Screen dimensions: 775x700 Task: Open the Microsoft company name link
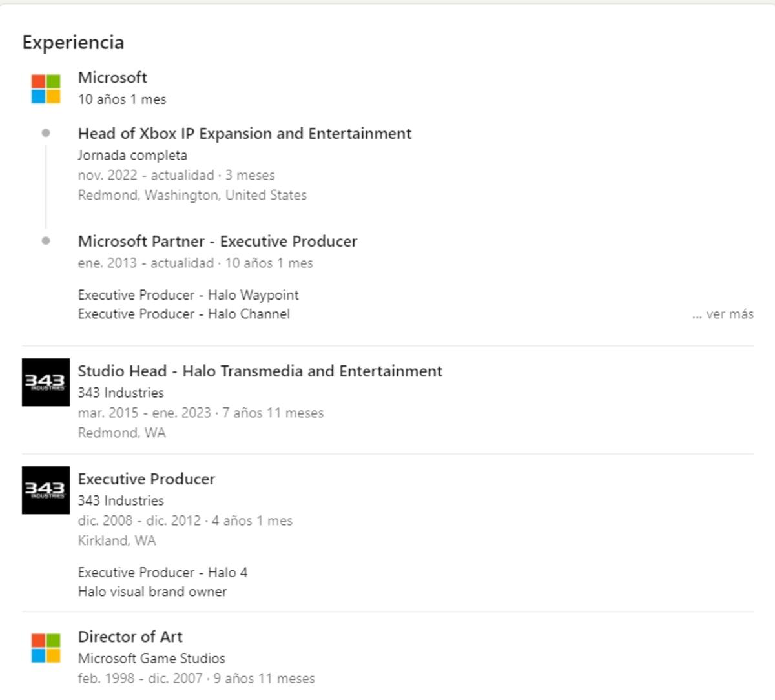(x=112, y=77)
